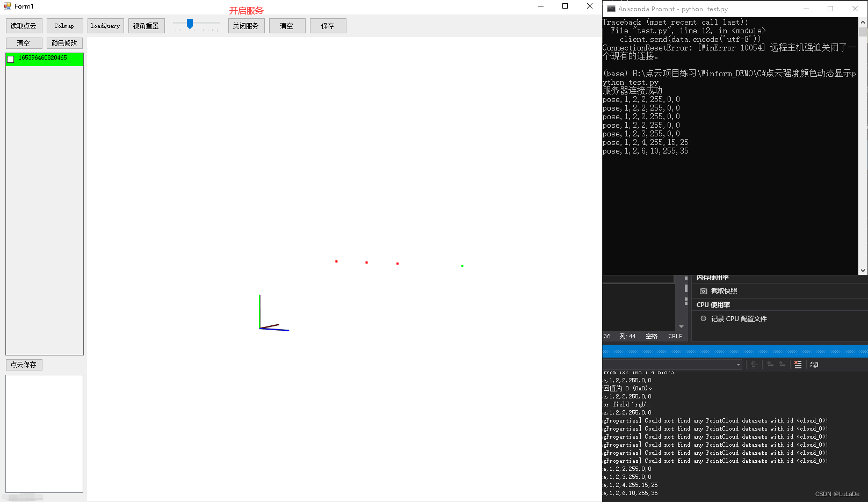Click the green point in 3D viewport

[462, 266]
